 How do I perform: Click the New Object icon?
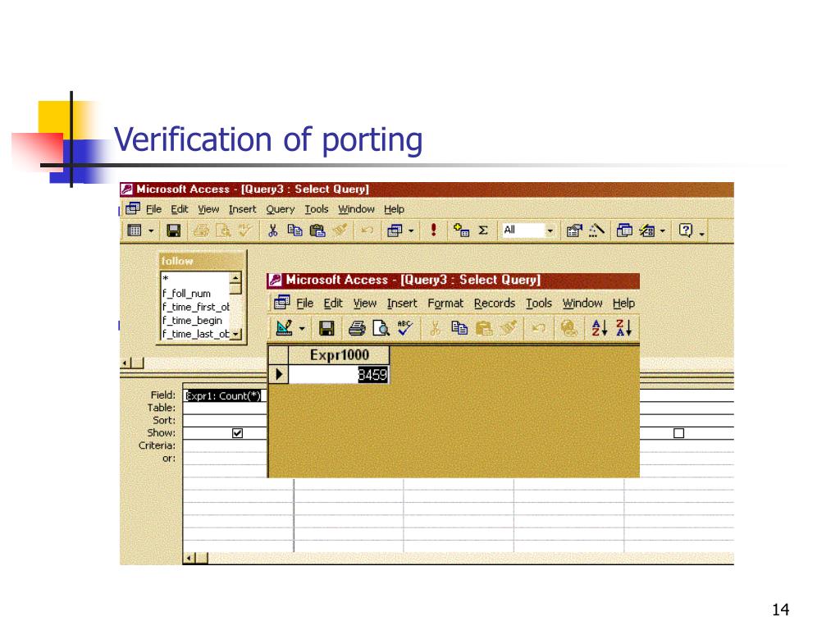pyautogui.click(x=647, y=231)
